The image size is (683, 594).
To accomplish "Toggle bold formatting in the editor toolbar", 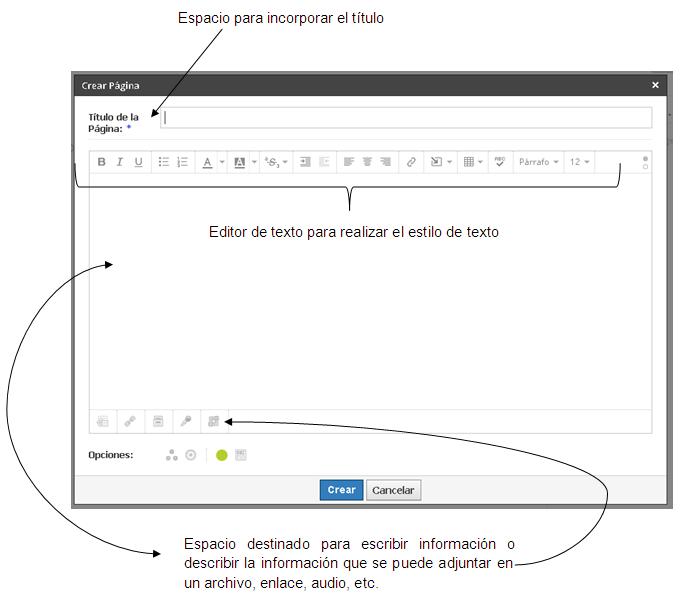I will click(x=101, y=162).
